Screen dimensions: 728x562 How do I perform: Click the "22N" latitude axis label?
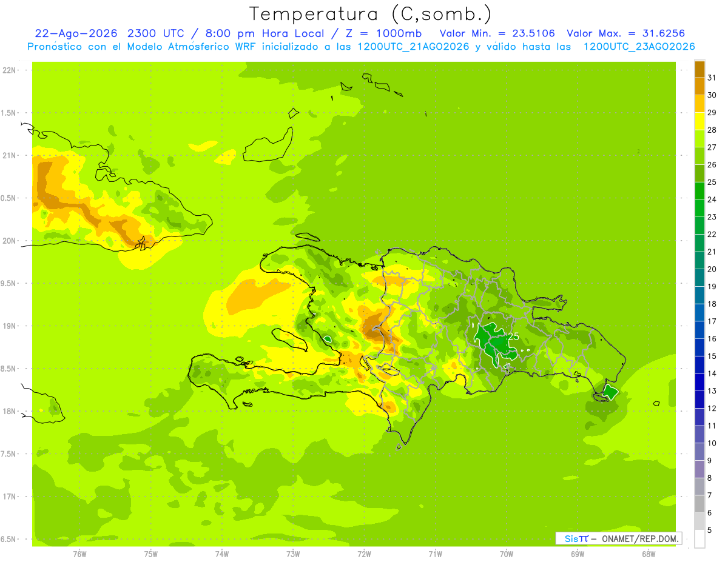(10, 70)
